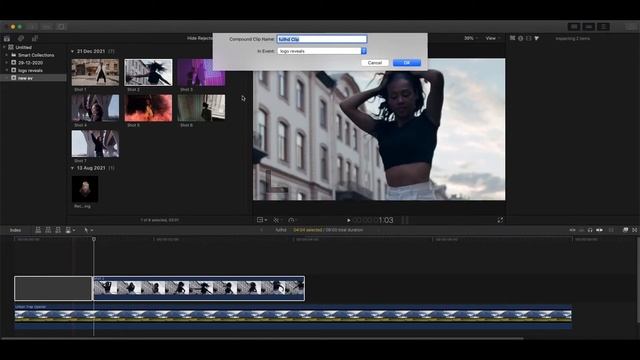
Task: Open clip appearance options in timeline
Action: coord(611,230)
